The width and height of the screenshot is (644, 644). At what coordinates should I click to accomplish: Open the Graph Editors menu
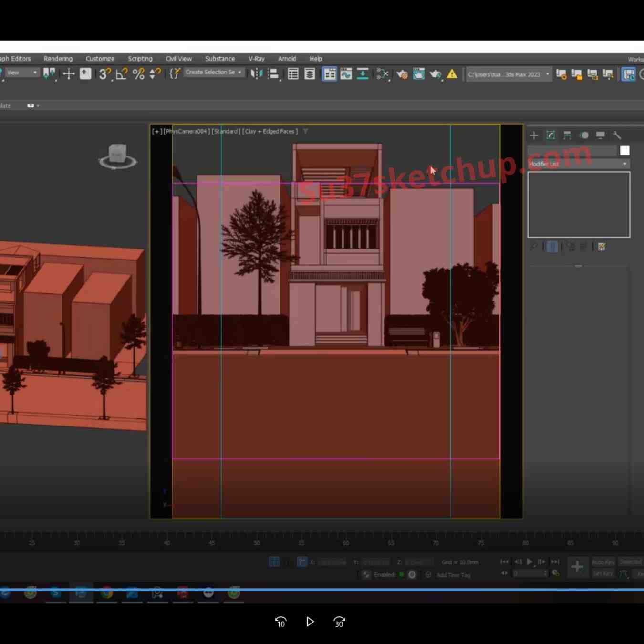click(15, 59)
